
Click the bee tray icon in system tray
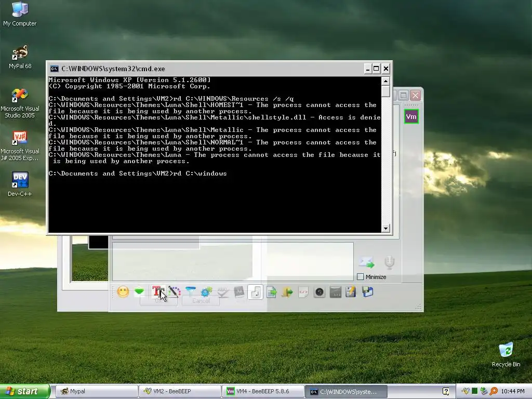pyautogui.click(x=465, y=391)
